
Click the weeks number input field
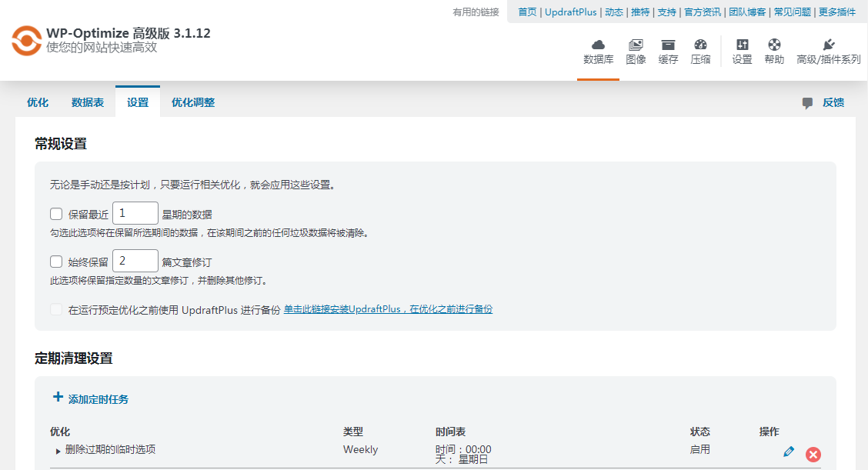[135, 213]
